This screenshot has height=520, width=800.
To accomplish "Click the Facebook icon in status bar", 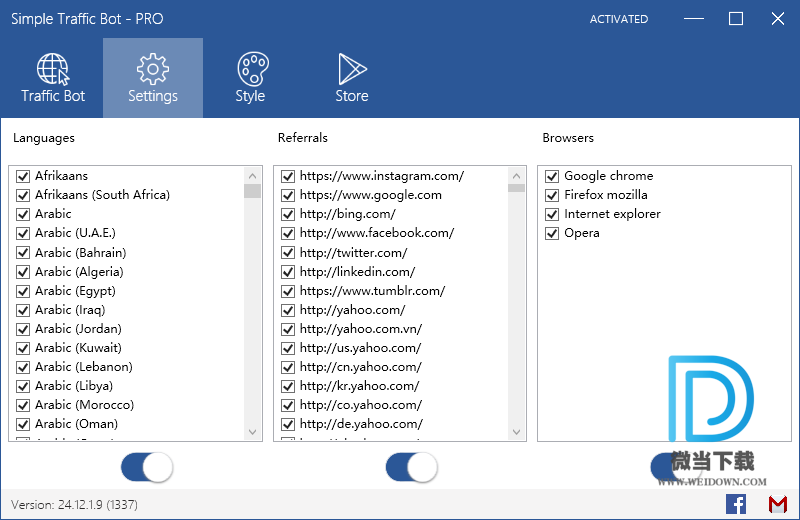I will point(736,504).
